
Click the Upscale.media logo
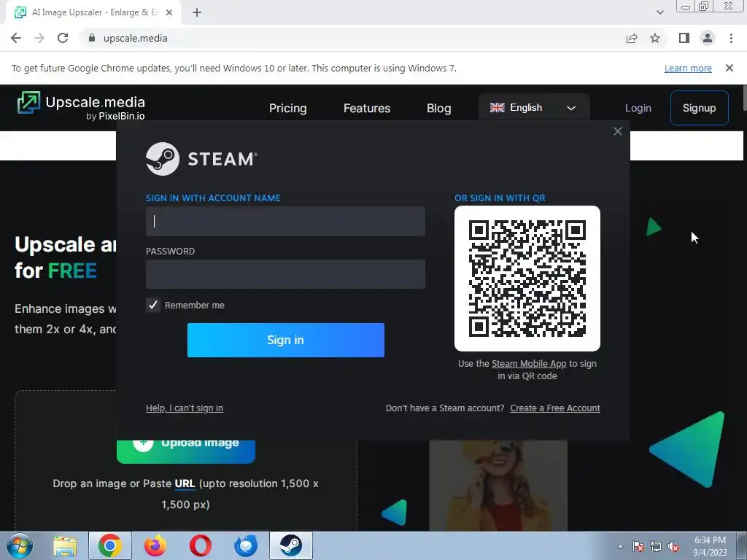(81, 106)
